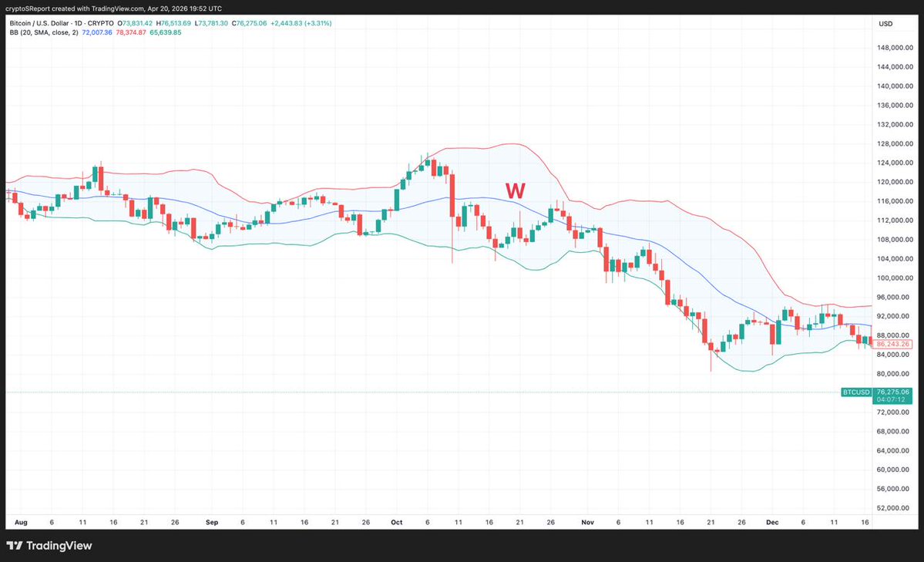The width and height of the screenshot is (924, 562).
Task: Click the Aug label on the time axis
Action: click(x=21, y=523)
